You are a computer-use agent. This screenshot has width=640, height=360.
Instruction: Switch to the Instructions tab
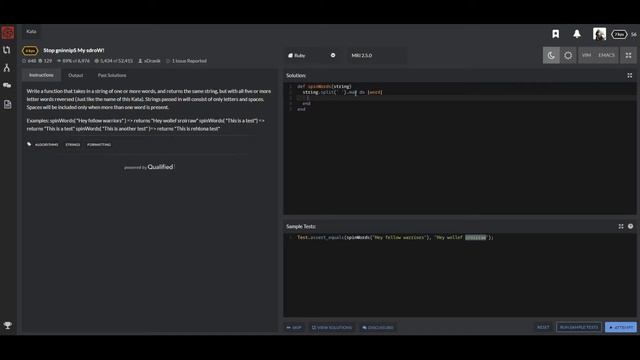click(x=41, y=75)
